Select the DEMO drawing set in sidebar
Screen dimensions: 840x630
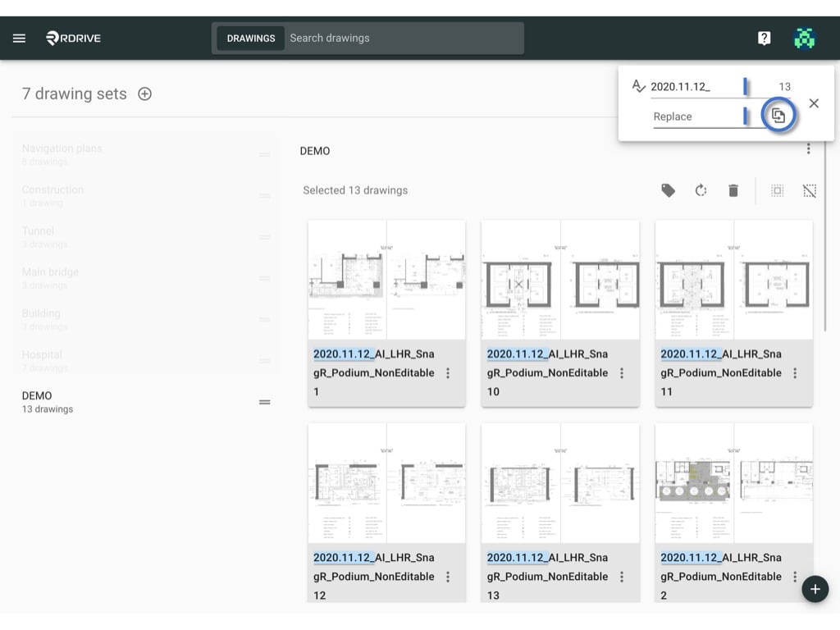click(x=146, y=402)
